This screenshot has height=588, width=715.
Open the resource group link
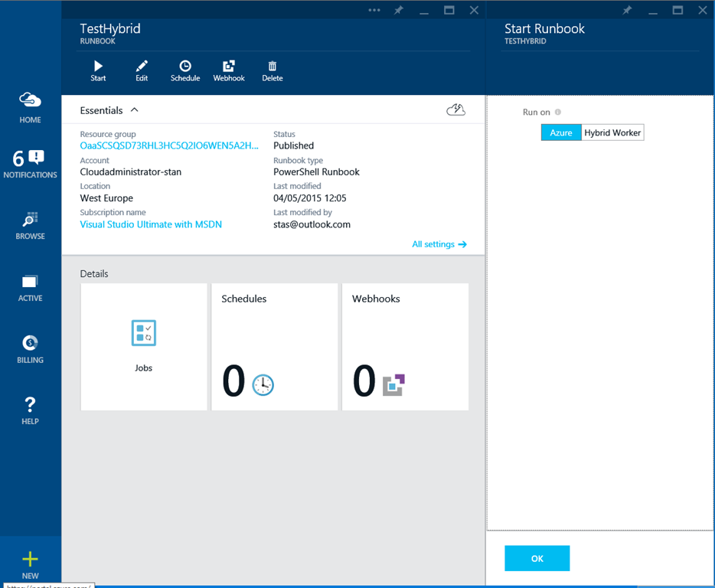tap(169, 145)
